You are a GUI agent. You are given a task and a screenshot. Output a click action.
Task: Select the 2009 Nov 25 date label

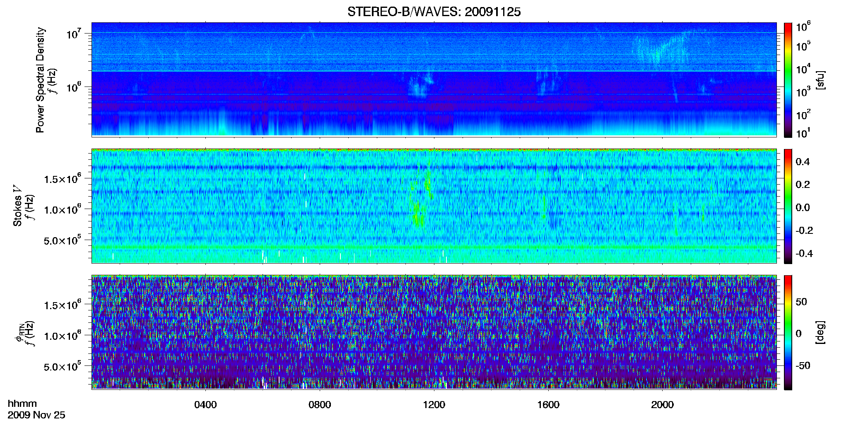pyautogui.click(x=36, y=415)
